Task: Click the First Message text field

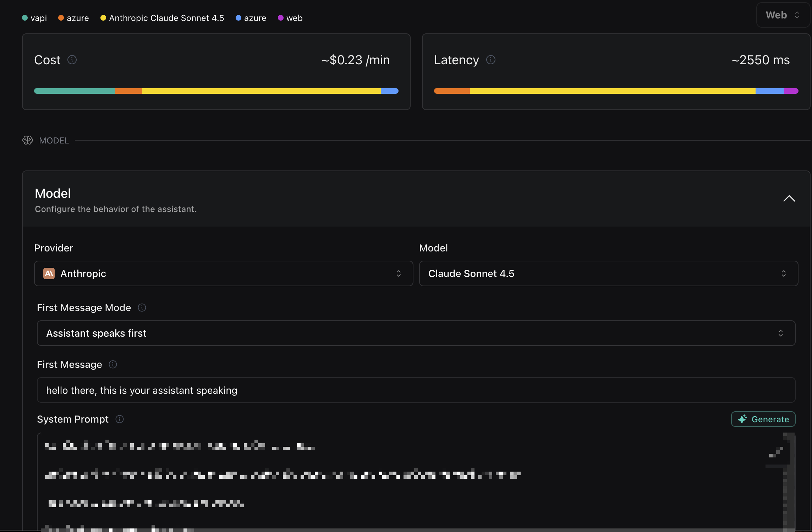Action: [x=416, y=390]
